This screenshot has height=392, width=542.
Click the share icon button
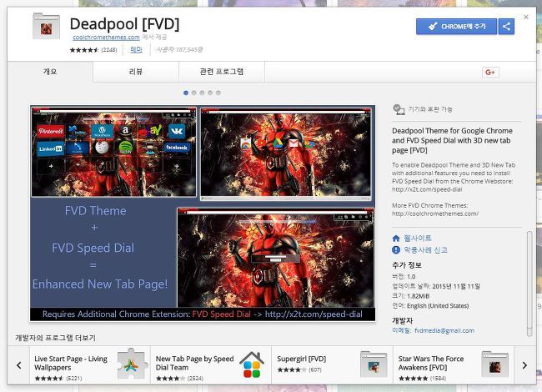pos(506,27)
